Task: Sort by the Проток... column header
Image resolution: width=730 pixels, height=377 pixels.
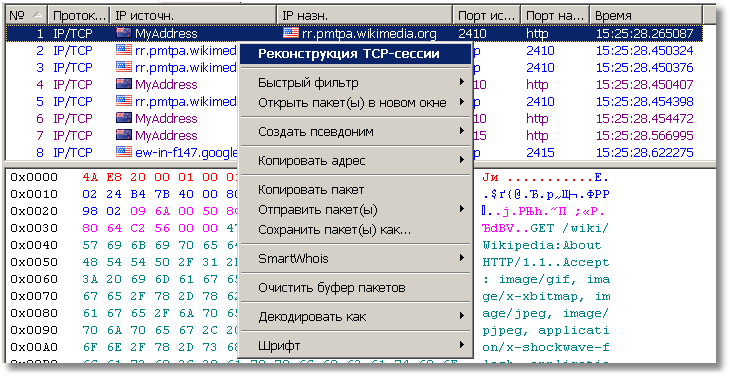Action: [79, 15]
